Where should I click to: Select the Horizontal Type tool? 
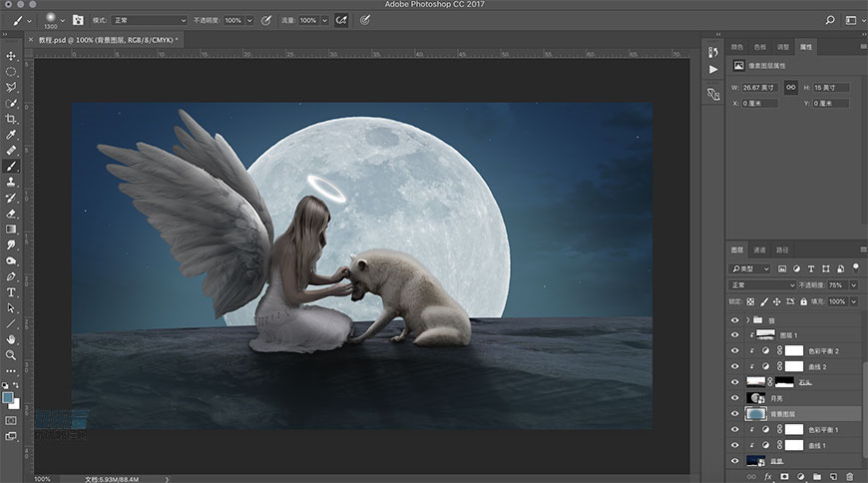pyautogui.click(x=11, y=292)
